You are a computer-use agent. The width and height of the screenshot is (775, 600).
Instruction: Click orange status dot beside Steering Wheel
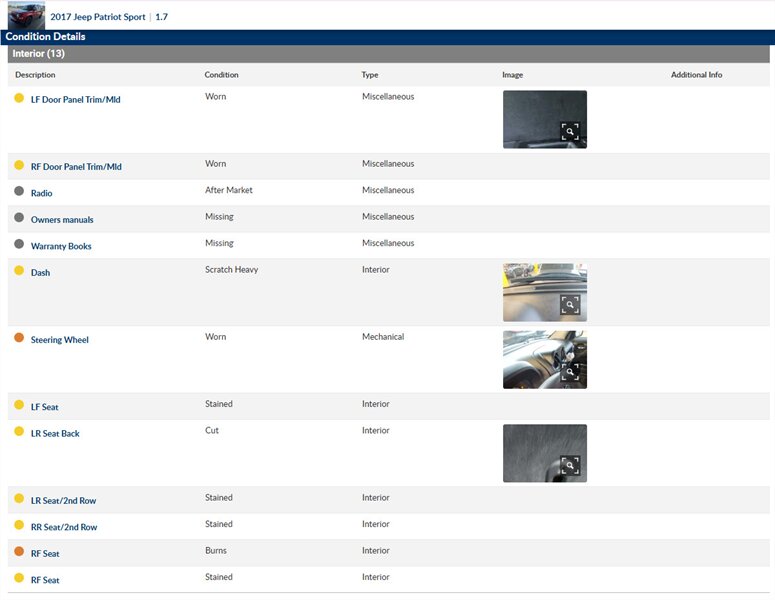[x=19, y=339]
